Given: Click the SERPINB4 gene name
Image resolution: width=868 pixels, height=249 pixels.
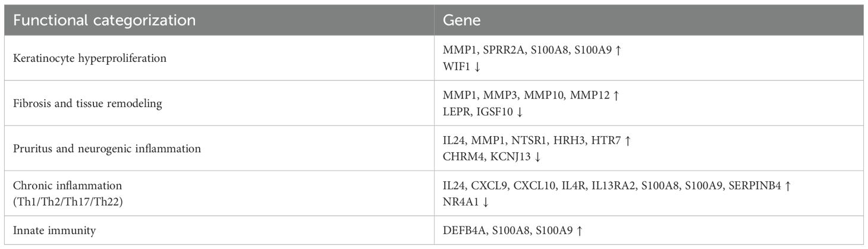Looking at the screenshot, I should coord(752,186).
